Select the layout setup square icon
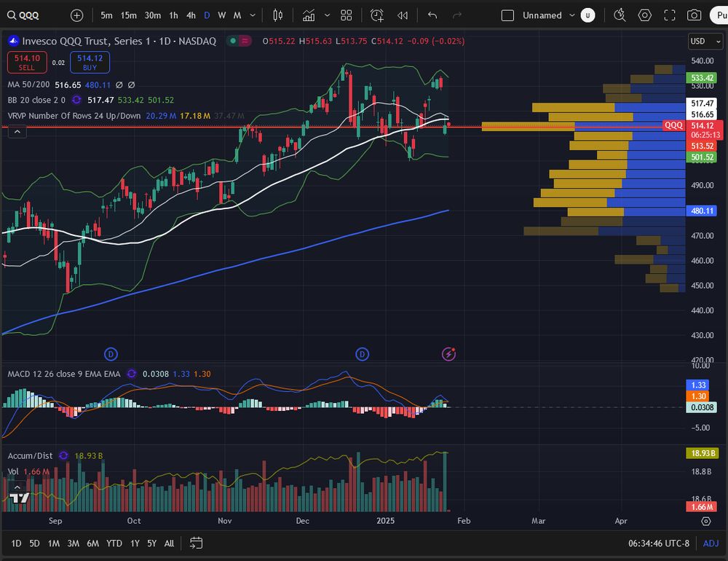728x561 pixels. coord(507,15)
